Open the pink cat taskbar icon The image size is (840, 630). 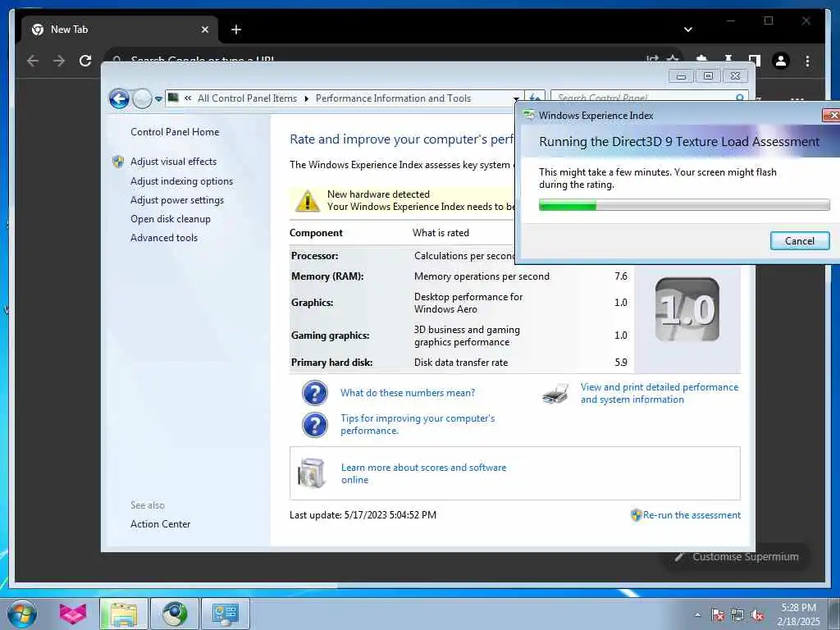pos(72,614)
